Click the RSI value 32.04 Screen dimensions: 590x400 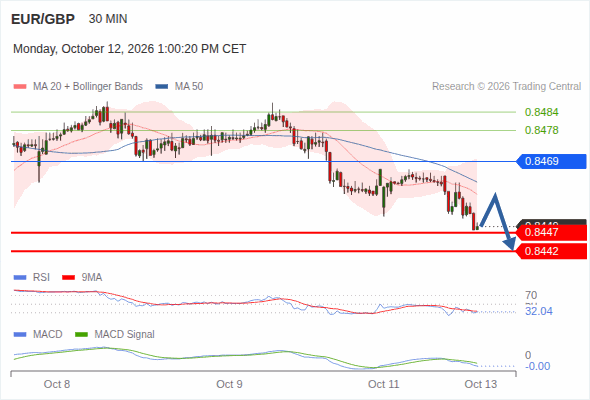click(x=539, y=312)
